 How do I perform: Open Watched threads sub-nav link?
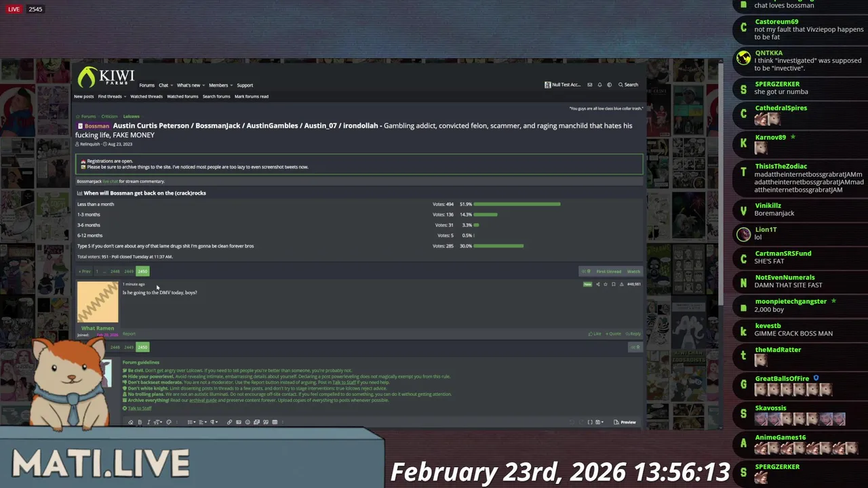(x=146, y=96)
